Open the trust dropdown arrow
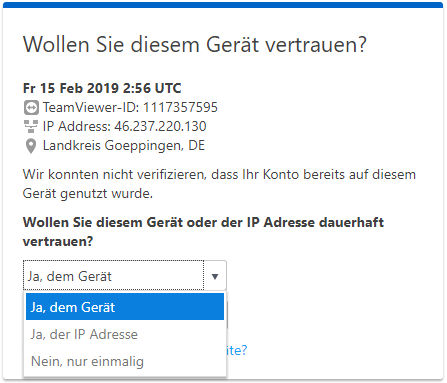 pos(215,276)
